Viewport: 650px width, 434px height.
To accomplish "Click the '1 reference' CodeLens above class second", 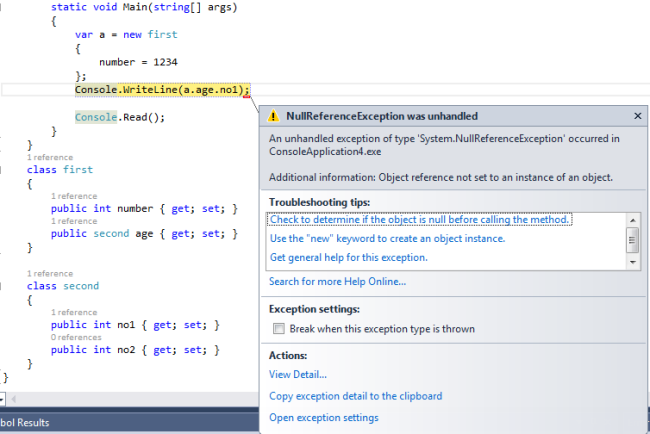I will [48, 274].
